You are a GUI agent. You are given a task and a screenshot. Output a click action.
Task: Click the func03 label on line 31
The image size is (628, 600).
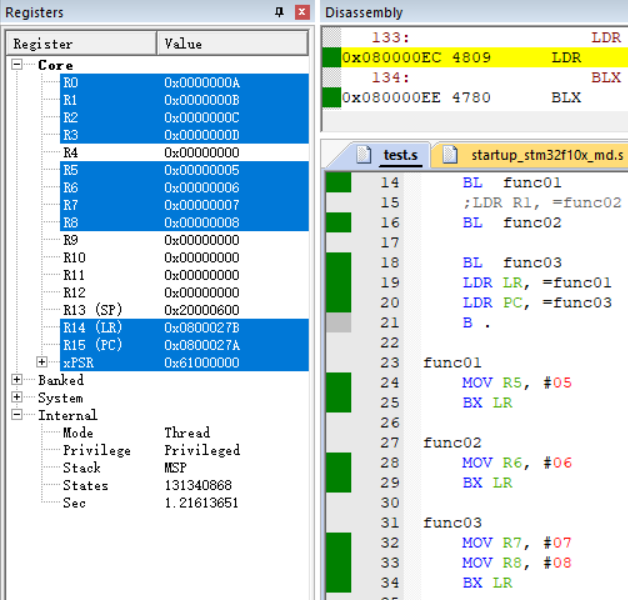point(453,523)
